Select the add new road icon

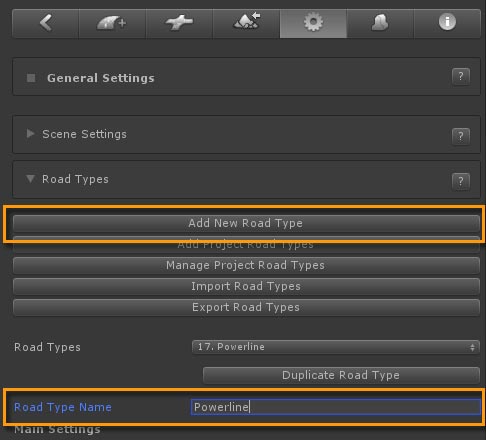(112, 23)
